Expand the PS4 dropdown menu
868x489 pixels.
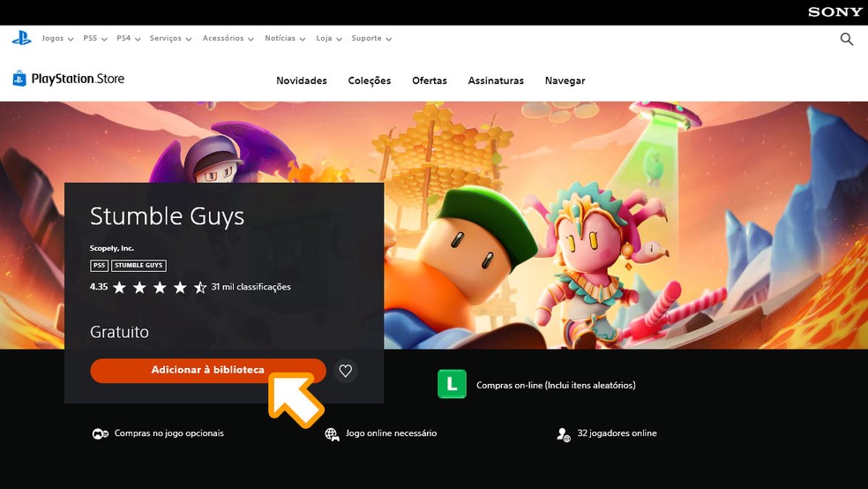tap(129, 38)
